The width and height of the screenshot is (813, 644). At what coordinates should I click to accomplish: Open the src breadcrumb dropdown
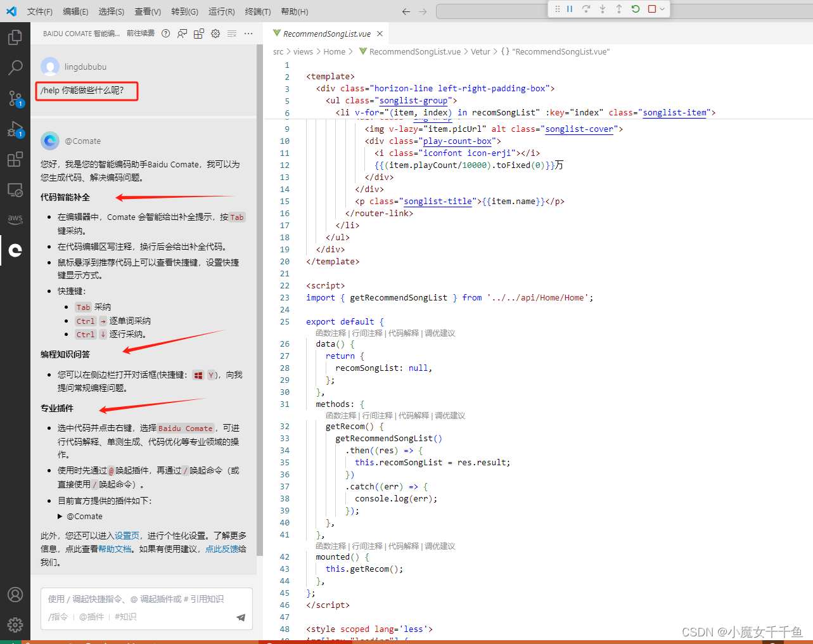point(278,52)
